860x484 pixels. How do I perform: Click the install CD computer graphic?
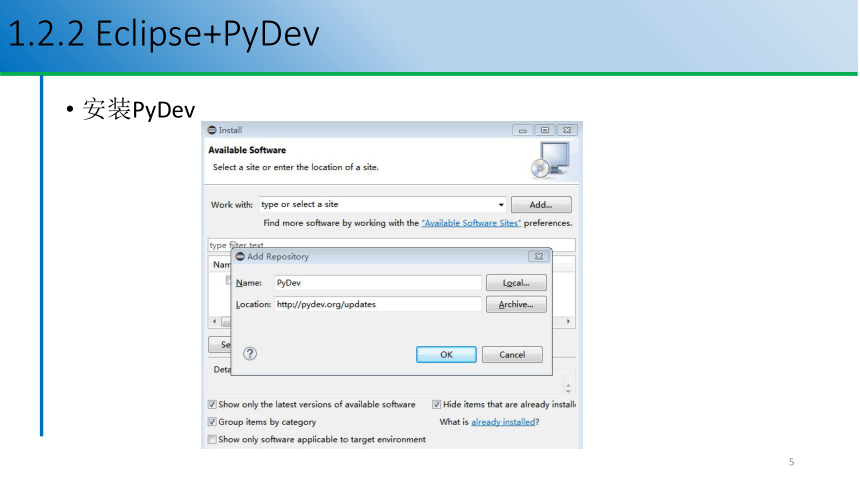pyautogui.click(x=551, y=160)
